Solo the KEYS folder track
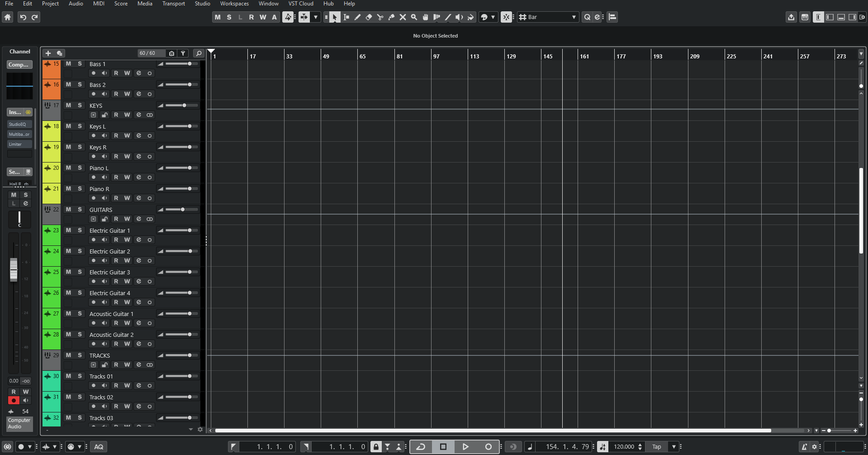The height and width of the screenshot is (455, 868). coord(80,105)
